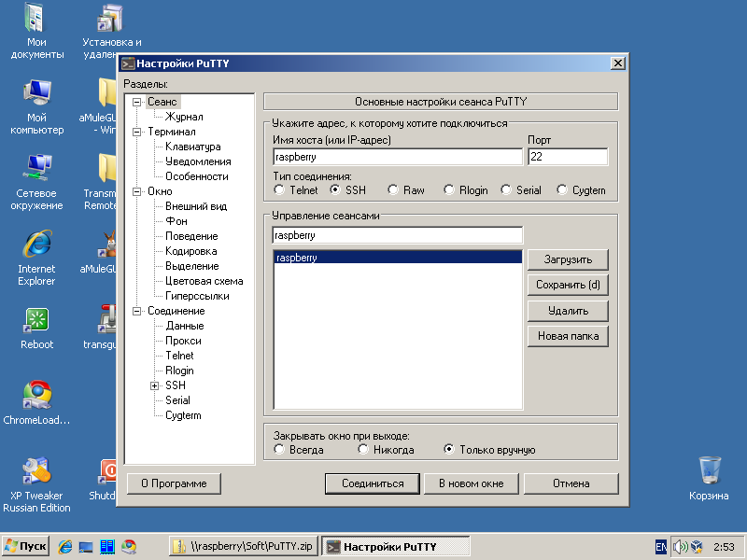Image resolution: width=747 pixels, height=560 pixels.
Task: Click the blue panels quick launch icon
Action: (107, 546)
